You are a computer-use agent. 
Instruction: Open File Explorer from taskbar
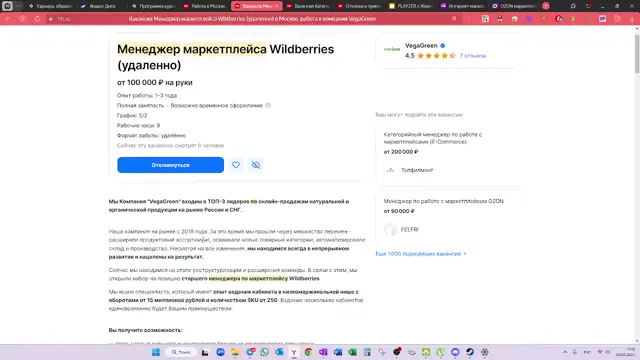[236, 352]
